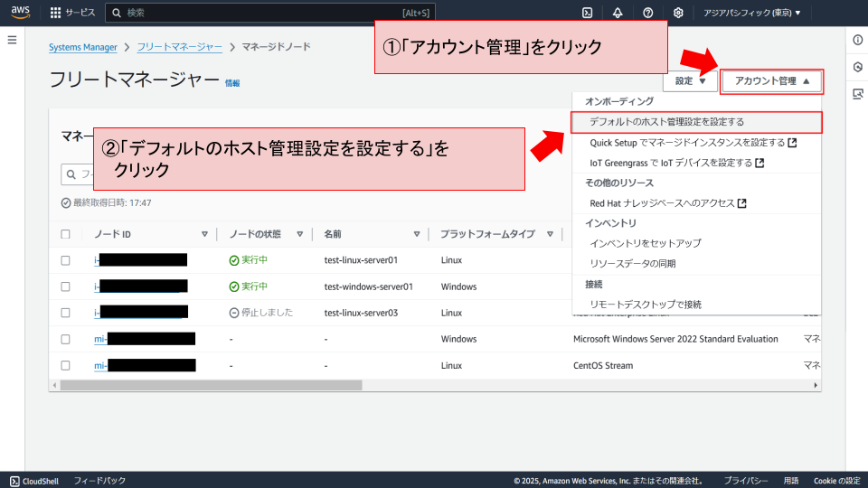The image size is (868, 488).
Task: Select checkbox for test-windows-server01 row
Action: tap(65, 286)
